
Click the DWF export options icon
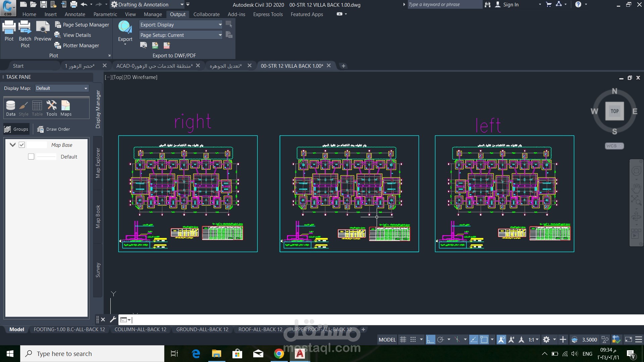155,45
